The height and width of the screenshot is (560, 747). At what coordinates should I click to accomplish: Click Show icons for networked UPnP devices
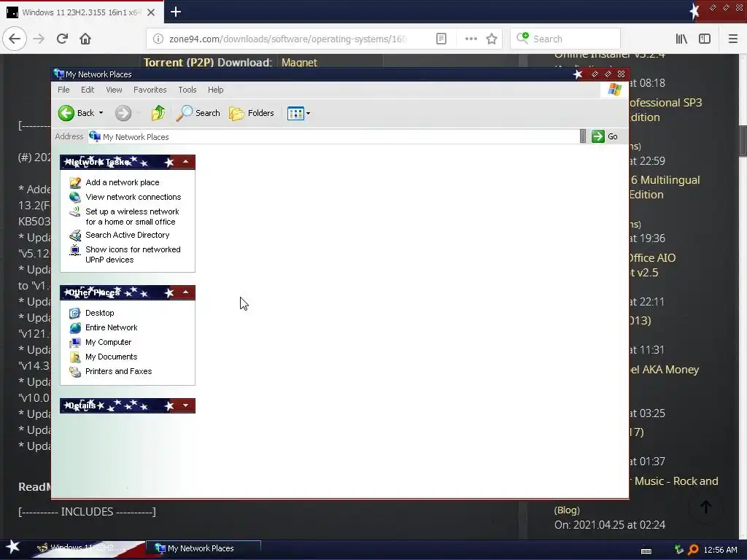(133, 254)
